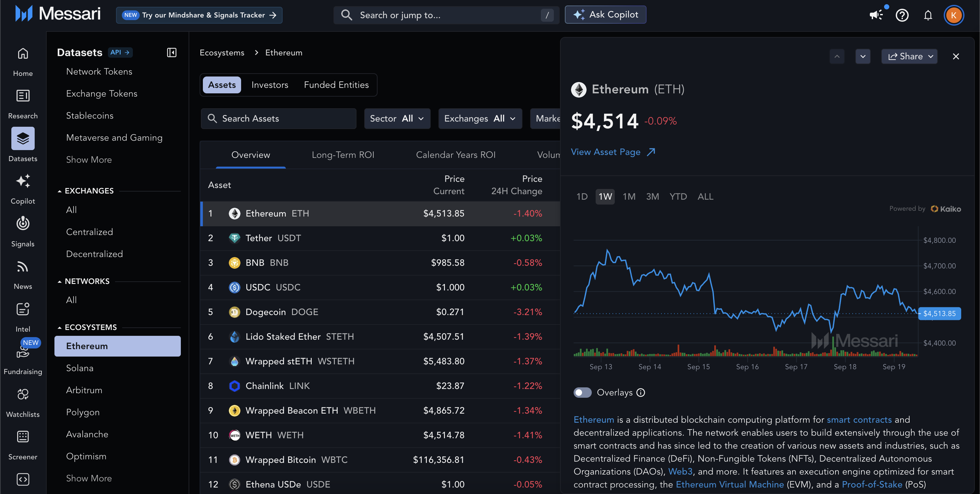Open the Sector All dropdown
Image resolution: width=980 pixels, height=494 pixels.
(397, 118)
